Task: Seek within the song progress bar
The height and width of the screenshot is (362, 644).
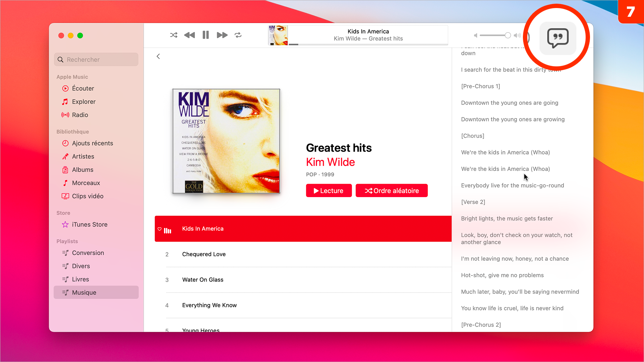Action: [368, 44]
